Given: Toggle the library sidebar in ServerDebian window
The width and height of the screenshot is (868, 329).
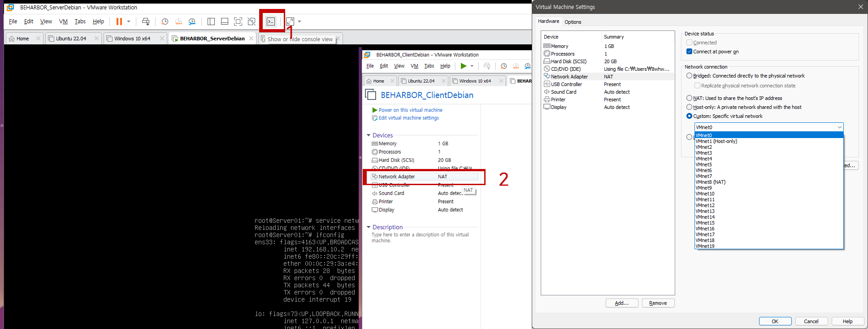Looking at the screenshot, I should 211,22.
